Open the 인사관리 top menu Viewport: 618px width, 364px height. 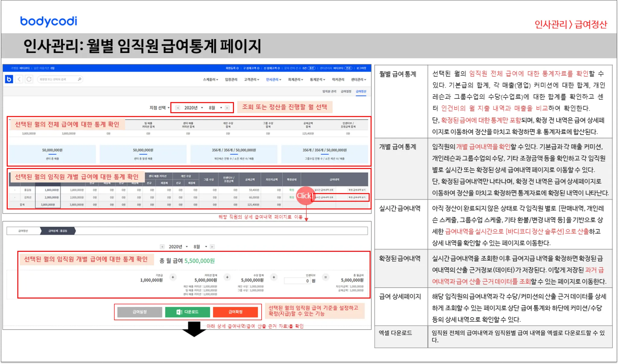click(273, 79)
